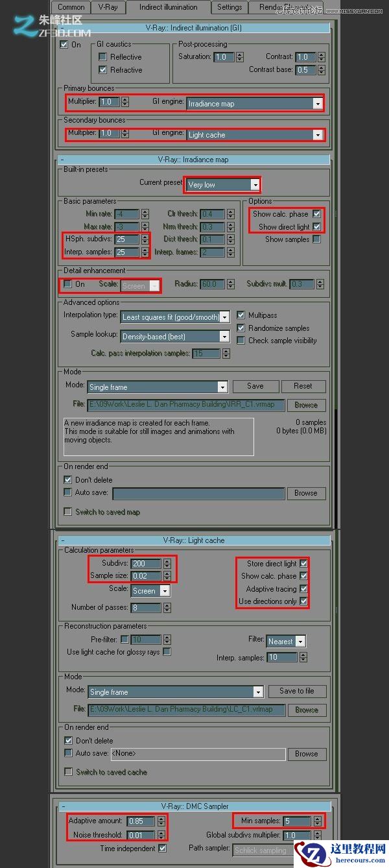Enable Switch to saved cache checkbox
Viewport: 389px width, 868px height.
tap(67, 772)
